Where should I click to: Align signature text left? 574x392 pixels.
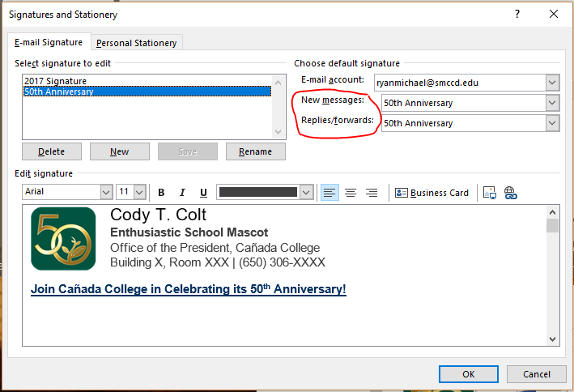(x=330, y=193)
